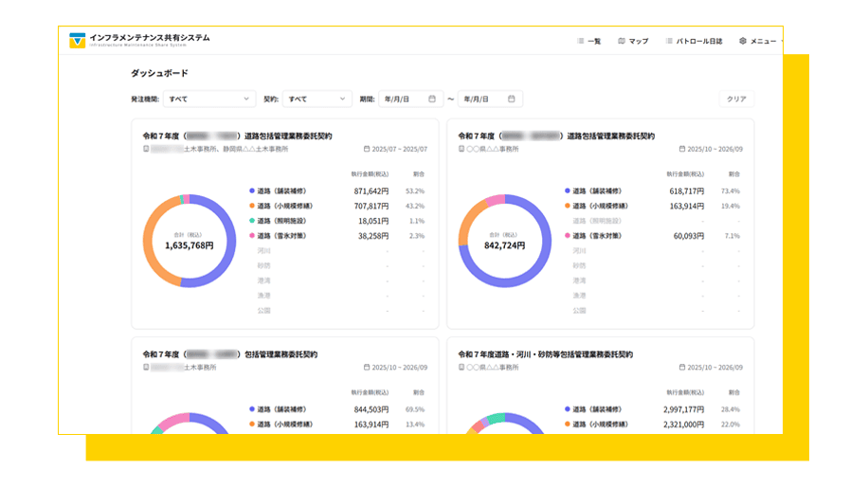
Task: Click the calendar icon beside 2025/10 ~ 2026/09 top-right card
Action: [682, 149]
